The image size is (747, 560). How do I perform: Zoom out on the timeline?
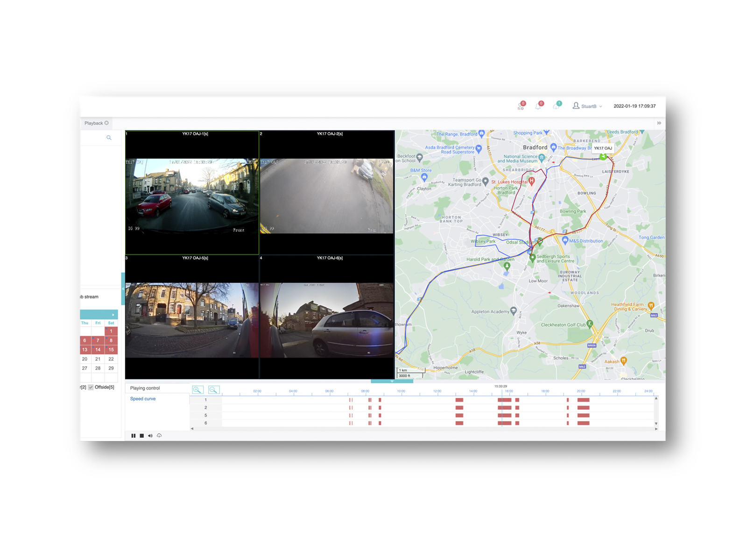(x=213, y=390)
